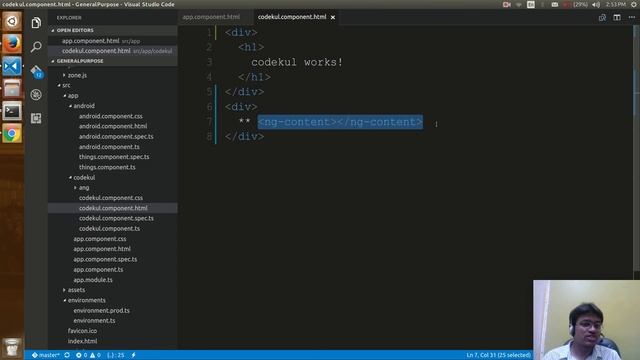Open android.component.ts file
The image size is (640, 360).
(x=109, y=147)
